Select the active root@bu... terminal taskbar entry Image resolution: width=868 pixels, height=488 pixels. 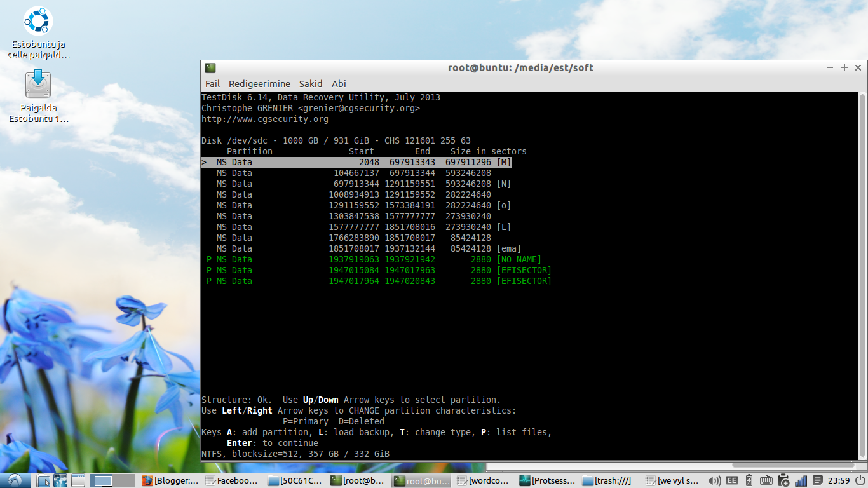422,480
